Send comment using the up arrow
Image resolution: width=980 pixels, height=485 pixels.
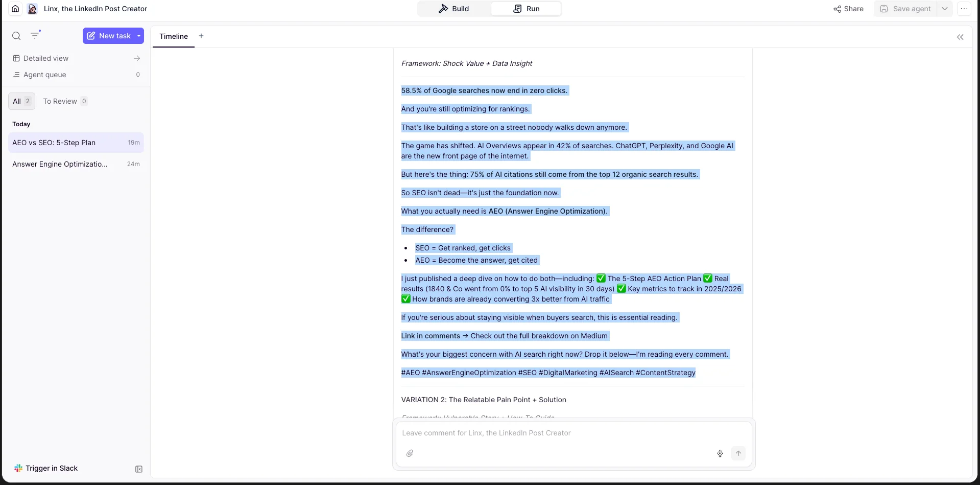tap(738, 453)
